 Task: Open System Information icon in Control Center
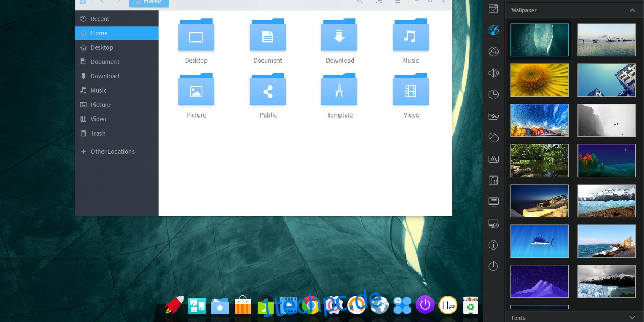pyautogui.click(x=494, y=245)
